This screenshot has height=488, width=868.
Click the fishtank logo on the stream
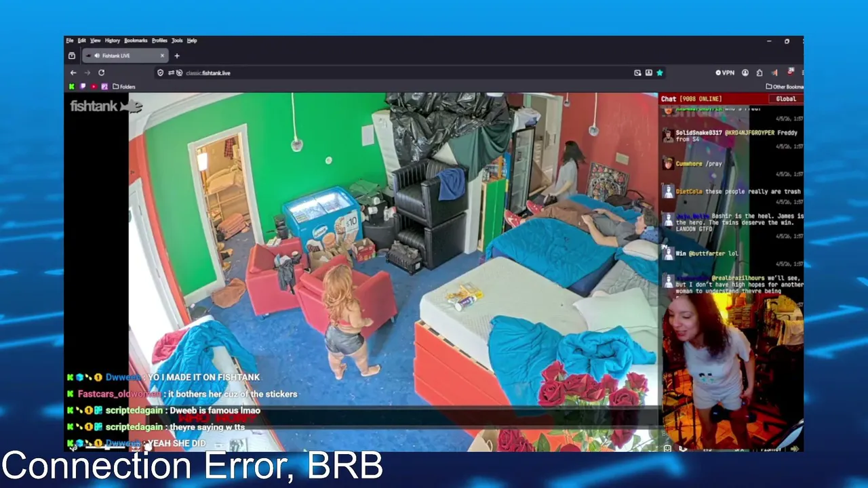pyautogui.click(x=106, y=106)
